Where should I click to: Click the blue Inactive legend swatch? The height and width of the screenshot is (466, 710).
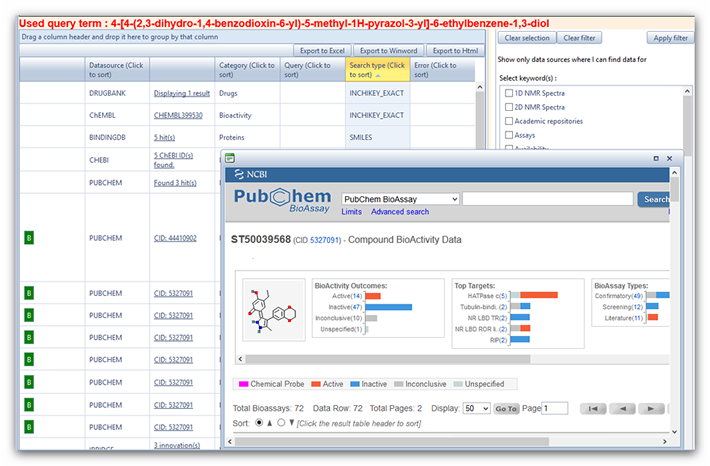click(x=355, y=384)
